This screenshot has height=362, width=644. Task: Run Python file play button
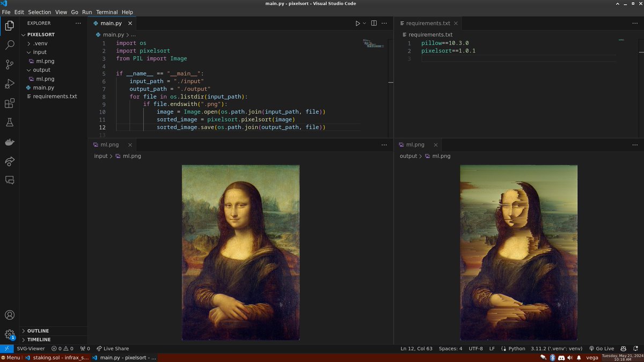click(x=357, y=24)
